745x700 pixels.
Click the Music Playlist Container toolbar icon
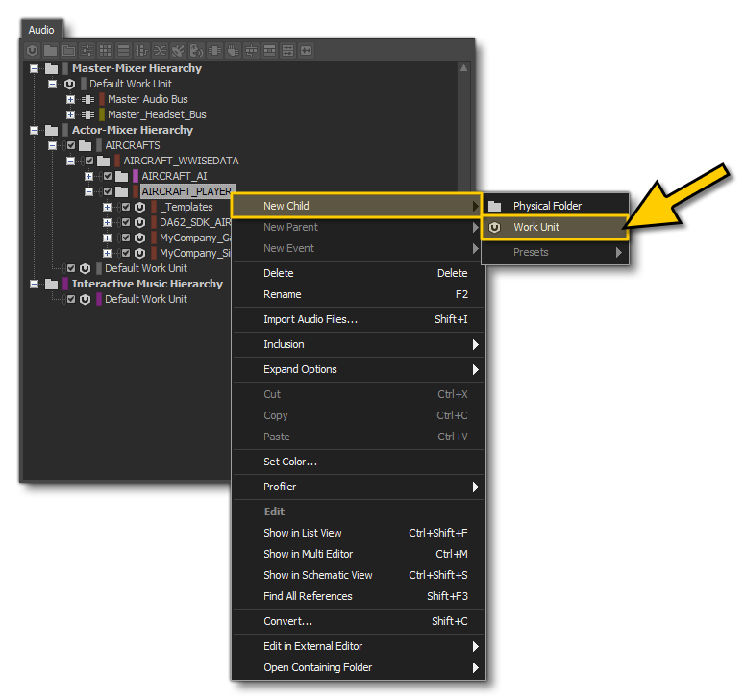click(269, 50)
